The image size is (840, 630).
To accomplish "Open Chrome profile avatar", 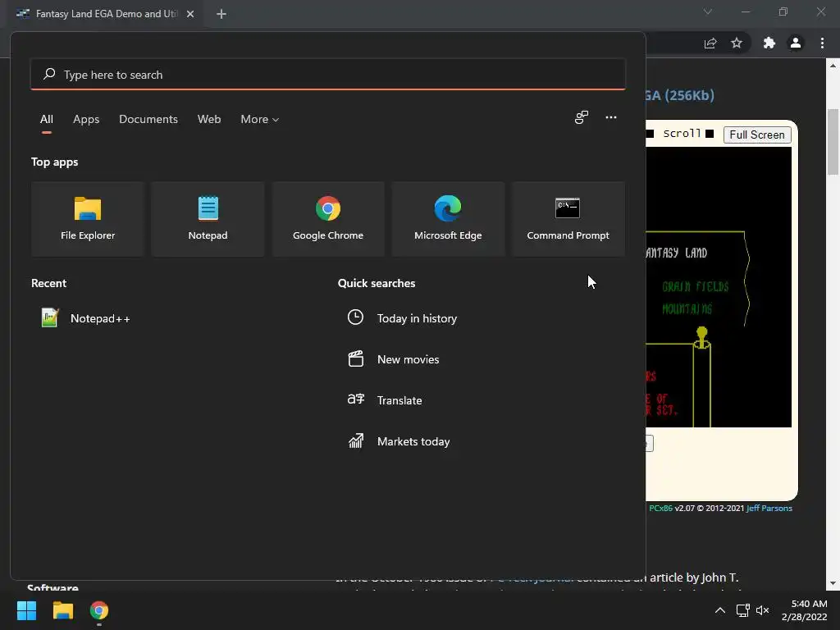I will (x=796, y=43).
